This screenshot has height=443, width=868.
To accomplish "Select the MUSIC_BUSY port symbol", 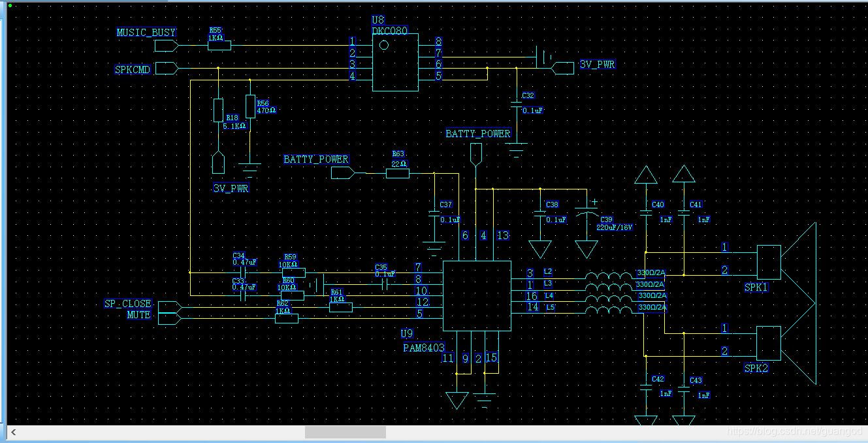I will (x=167, y=45).
